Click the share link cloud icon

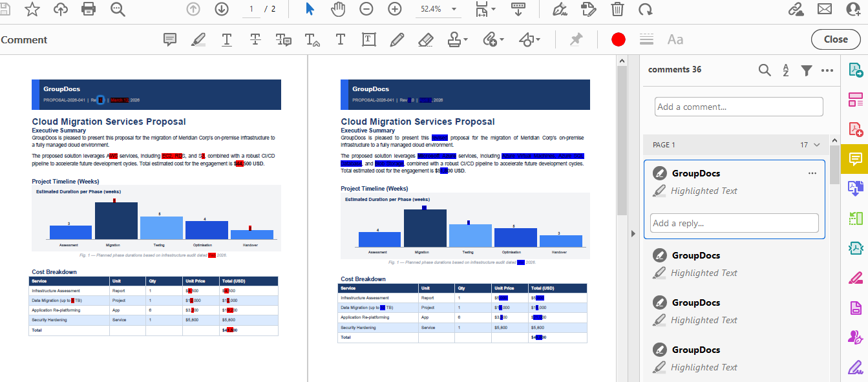(x=796, y=9)
